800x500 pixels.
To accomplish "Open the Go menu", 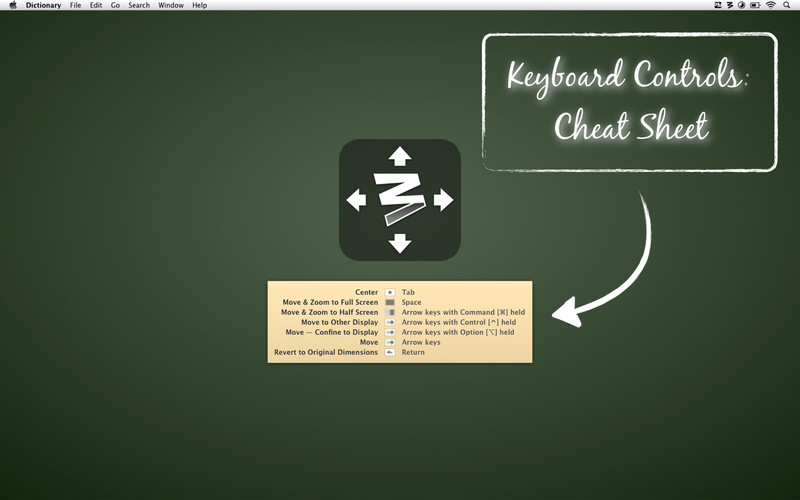I will click(115, 5).
